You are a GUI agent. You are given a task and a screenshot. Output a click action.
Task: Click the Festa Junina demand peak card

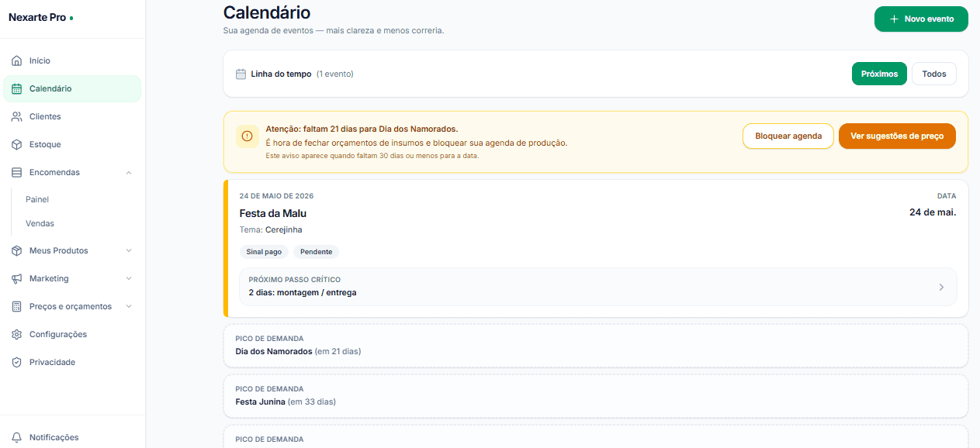pyautogui.click(x=596, y=396)
